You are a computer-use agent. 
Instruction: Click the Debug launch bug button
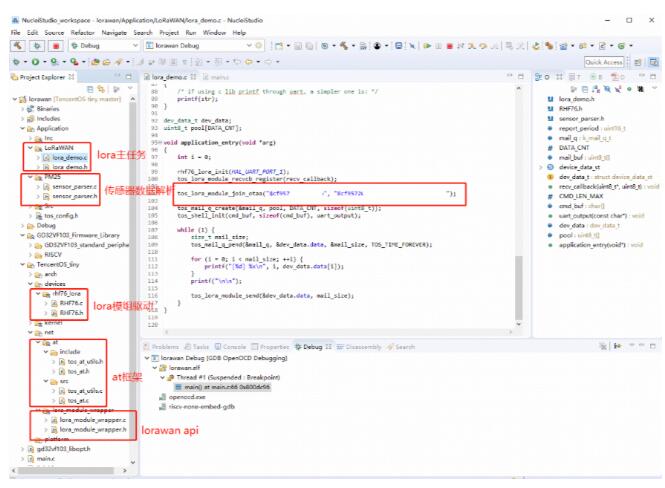pos(37,46)
